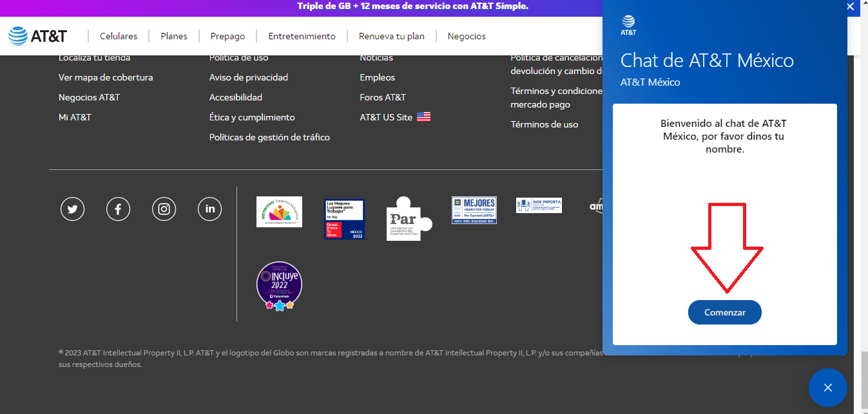The width and height of the screenshot is (868, 414).
Task: Click the US flag icon beside AT&T US Site
Action: pos(423,117)
